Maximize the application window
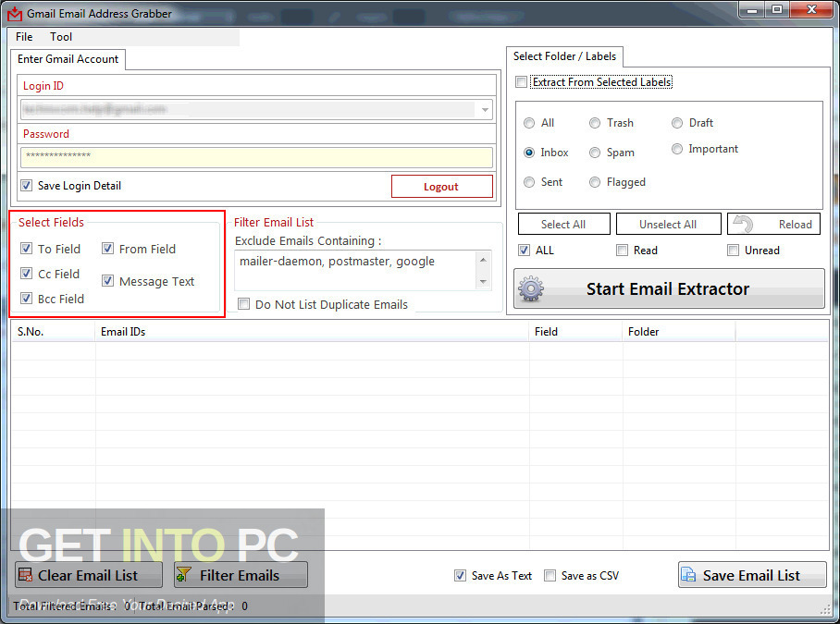Image resolution: width=840 pixels, height=624 pixels. [x=777, y=9]
